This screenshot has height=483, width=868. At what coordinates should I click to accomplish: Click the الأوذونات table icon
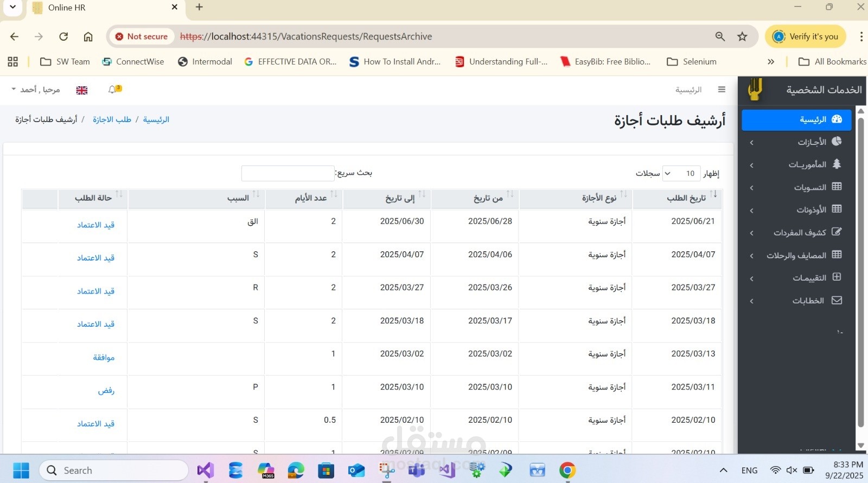tap(837, 209)
